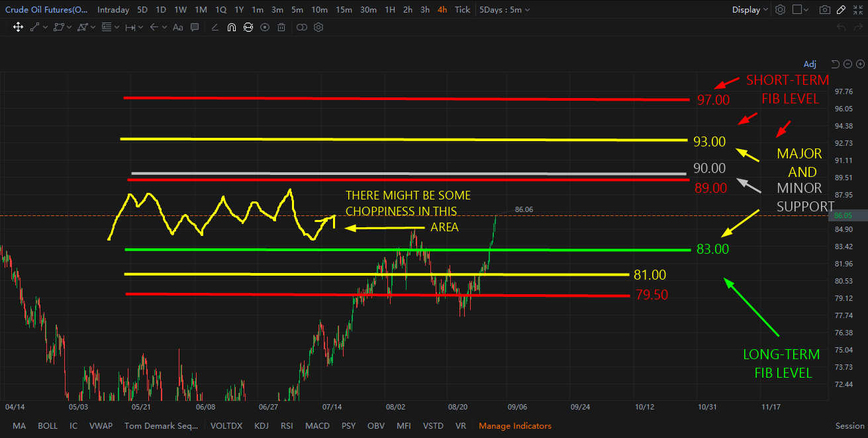This screenshot has height=438, width=868.
Task: Select the comment bubble note tool
Action: (195, 27)
